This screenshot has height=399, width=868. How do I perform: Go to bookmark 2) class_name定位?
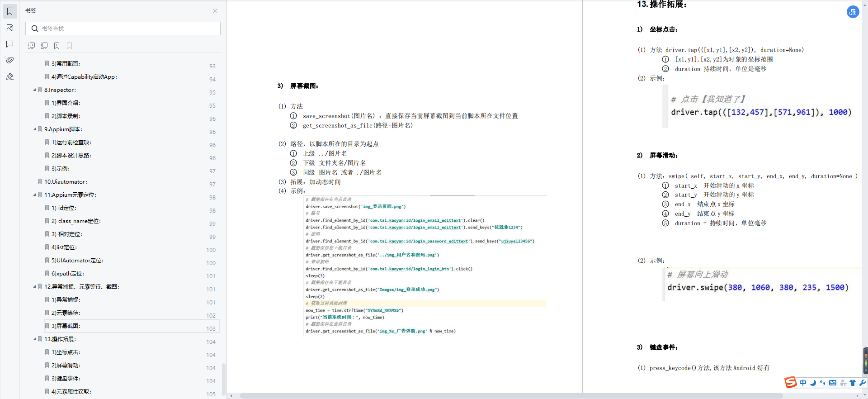pyautogui.click(x=76, y=221)
